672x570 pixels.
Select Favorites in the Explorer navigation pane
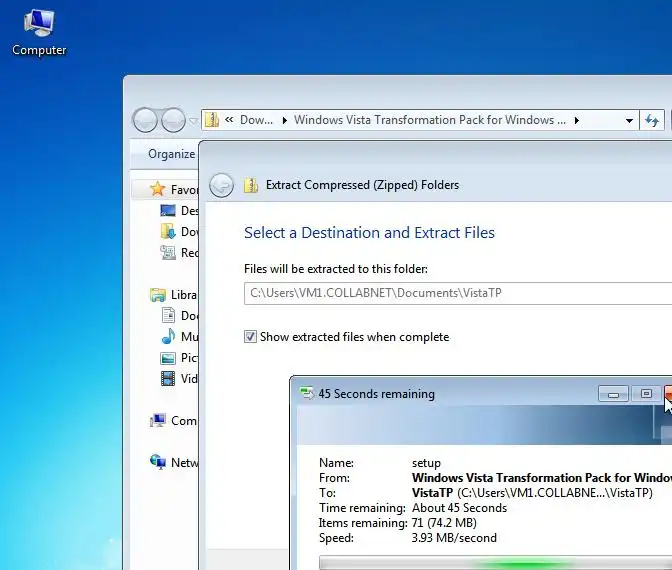[184, 189]
